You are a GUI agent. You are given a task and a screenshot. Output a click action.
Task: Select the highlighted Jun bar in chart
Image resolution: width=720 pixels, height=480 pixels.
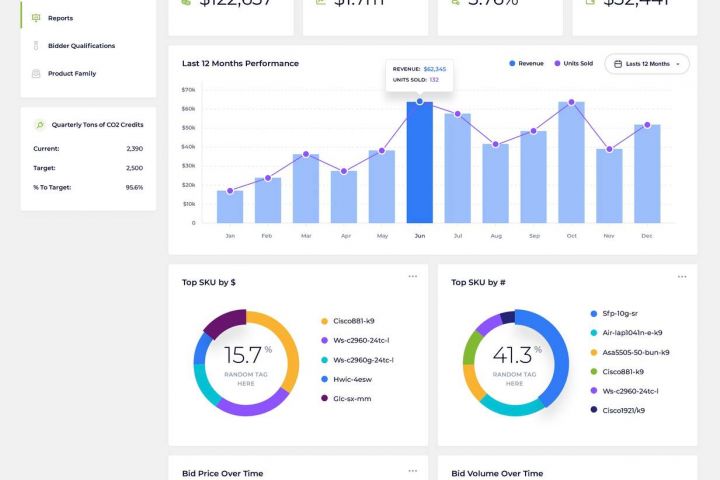coord(420,162)
